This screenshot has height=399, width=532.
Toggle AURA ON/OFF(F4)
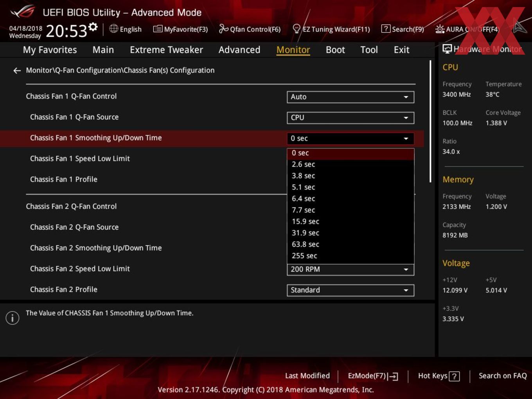coord(467,29)
